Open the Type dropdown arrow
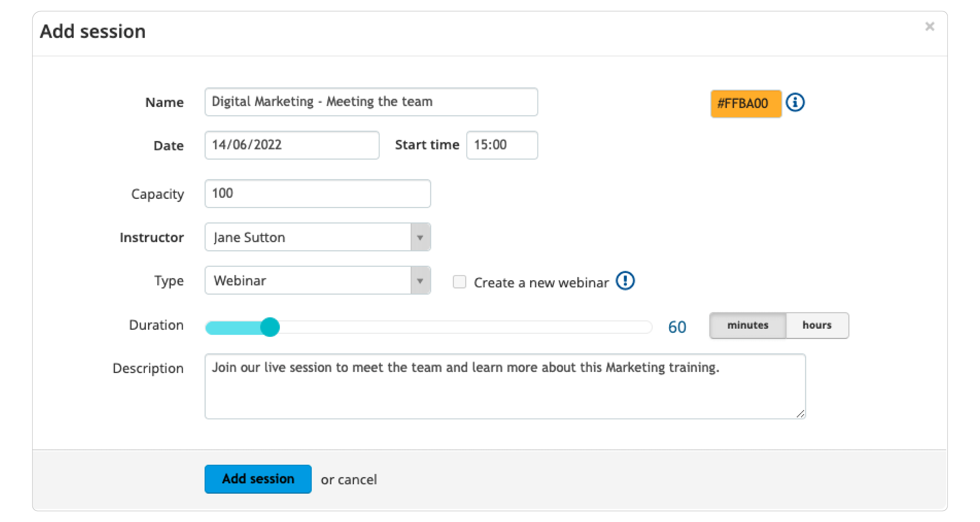This screenshot has height=522, width=980. 420,281
